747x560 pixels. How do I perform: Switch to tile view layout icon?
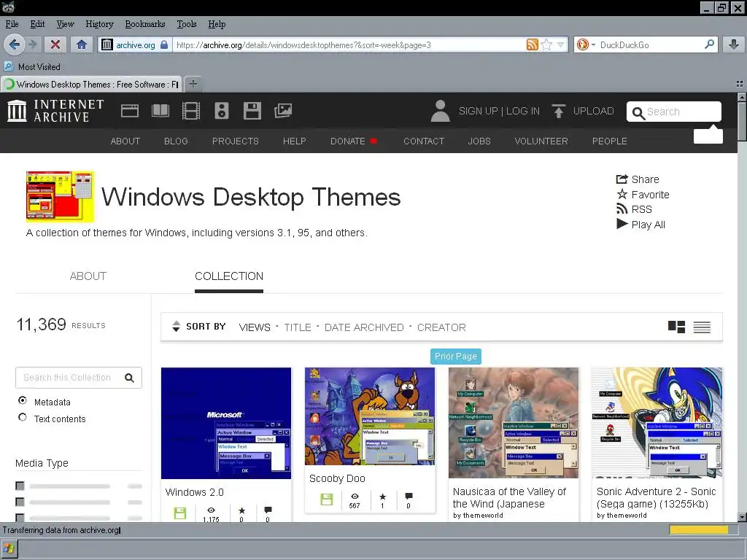point(676,327)
